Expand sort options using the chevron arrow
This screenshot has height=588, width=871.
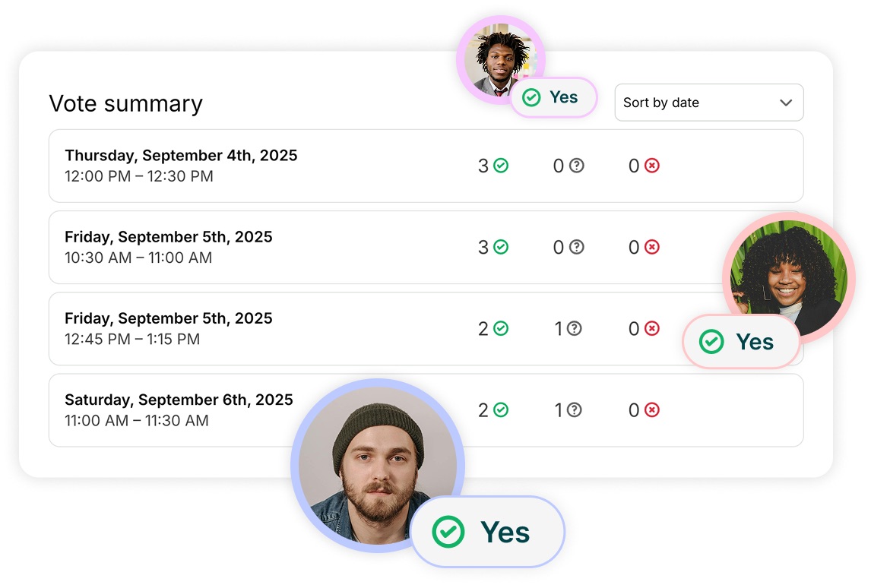pyautogui.click(x=786, y=103)
